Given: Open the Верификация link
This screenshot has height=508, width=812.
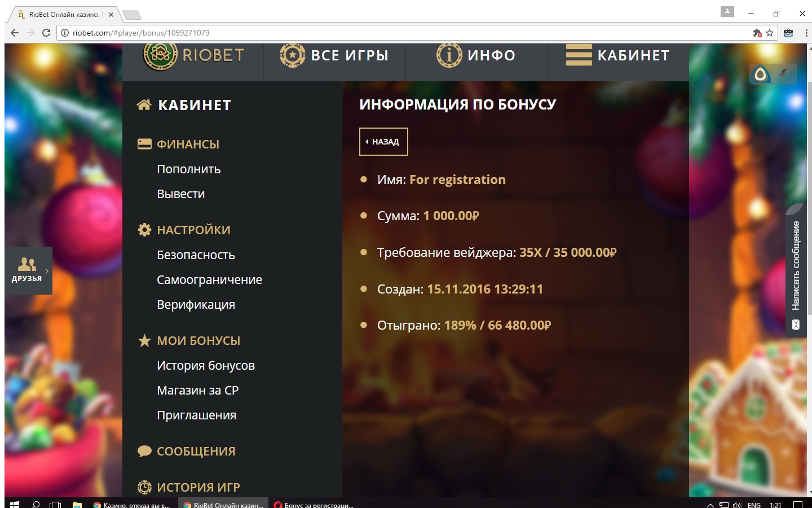Looking at the screenshot, I should pyautogui.click(x=196, y=305).
